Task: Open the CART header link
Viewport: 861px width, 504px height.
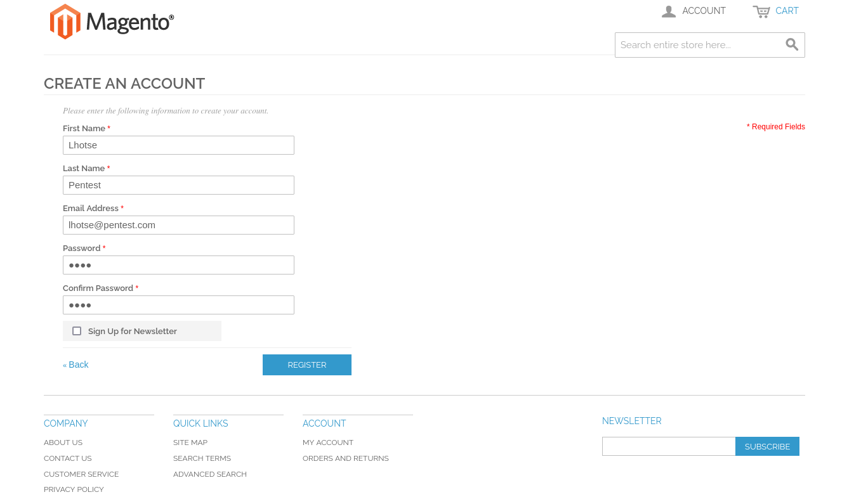Action: click(787, 11)
